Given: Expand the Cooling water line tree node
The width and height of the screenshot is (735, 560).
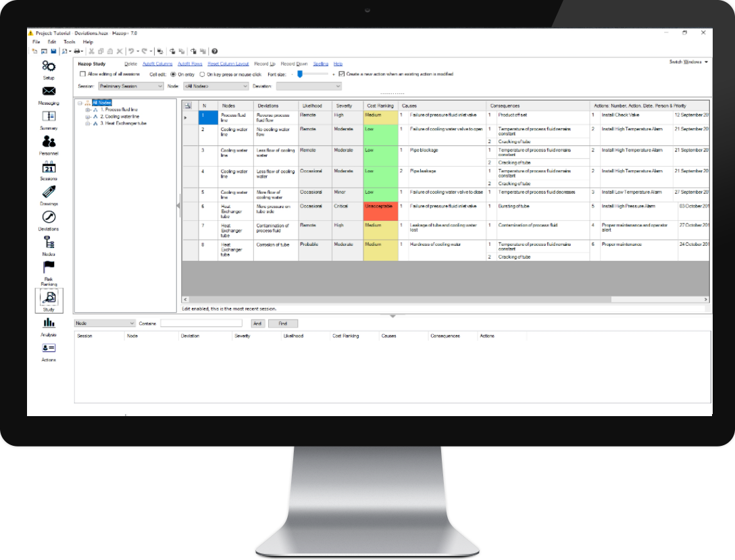Looking at the screenshot, I should click(x=88, y=117).
